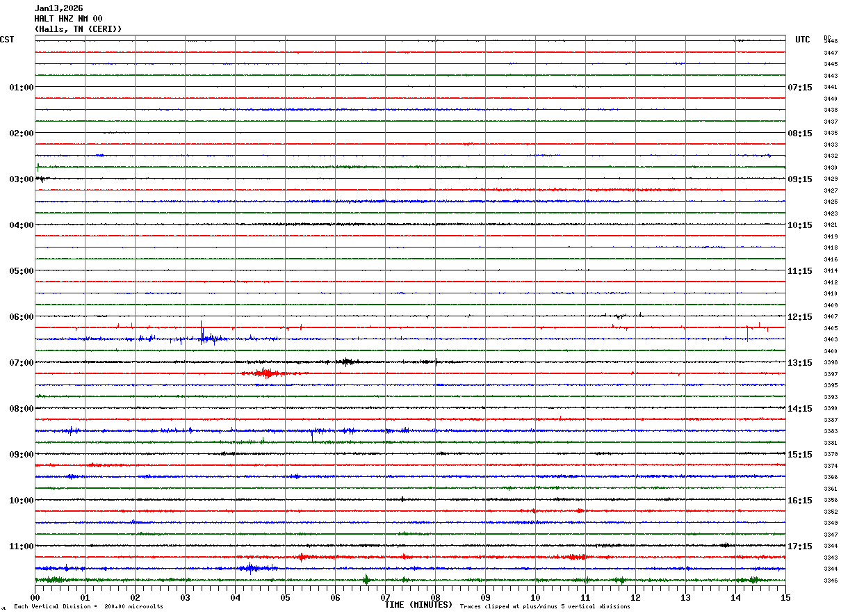841x616 pixels.
Task: Select minute '03' on the bottom axis
Action: [185, 597]
